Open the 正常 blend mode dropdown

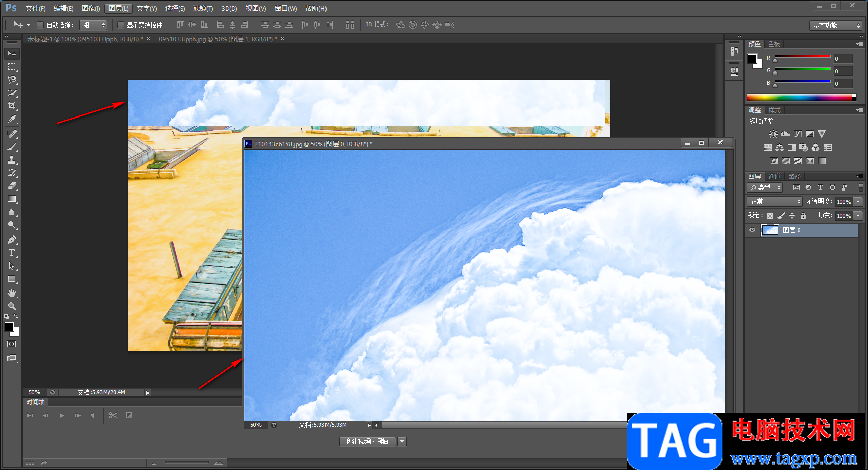pos(775,202)
